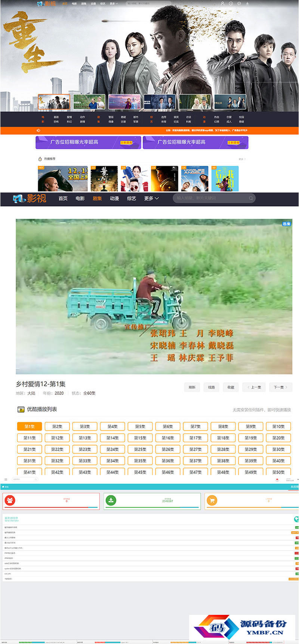Select the Frozen carousel thumbnail
299x644 pixels.
pyautogui.click(x=124, y=102)
